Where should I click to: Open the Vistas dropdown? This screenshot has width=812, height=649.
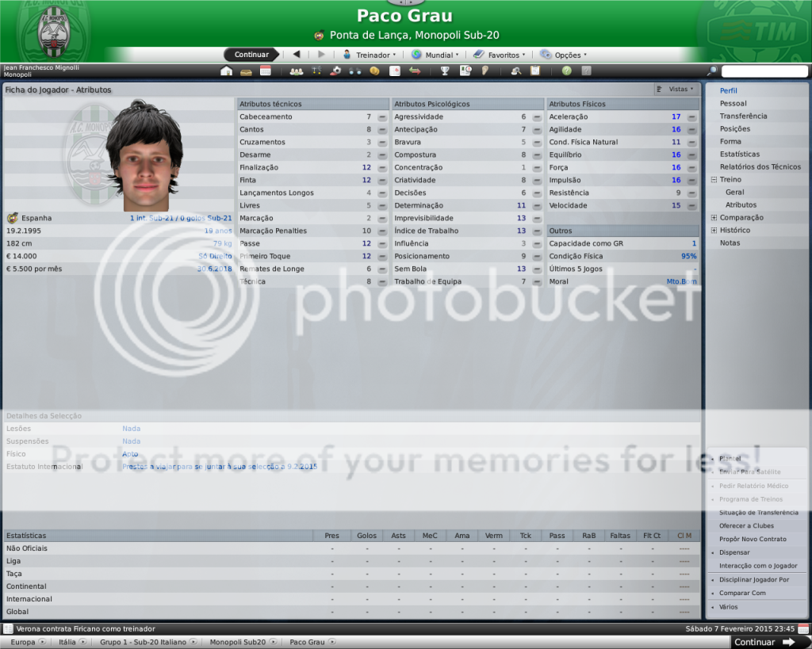pos(676,90)
